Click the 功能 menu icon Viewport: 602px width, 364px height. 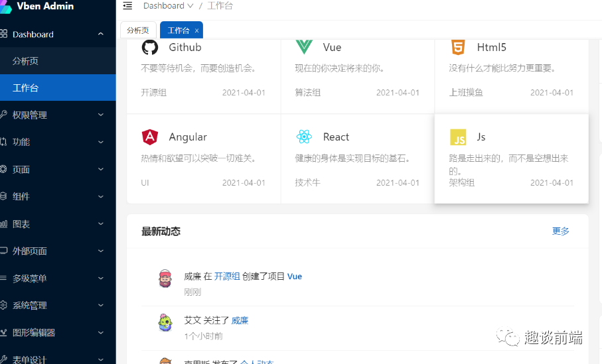click(3, 141)
